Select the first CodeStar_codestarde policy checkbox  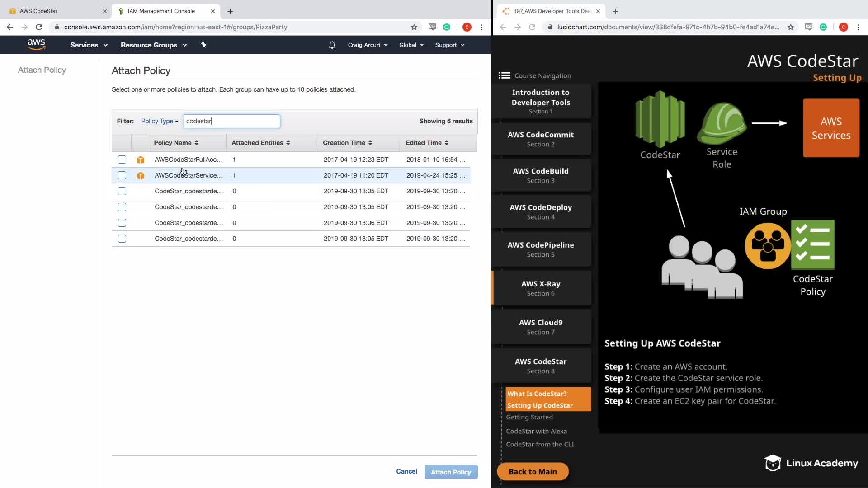point(122,191)
